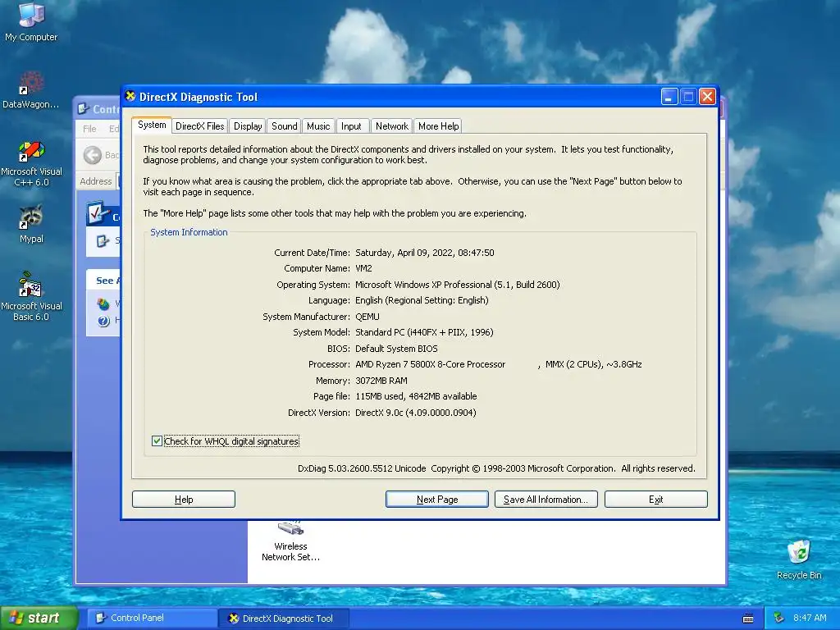Image resolution: width=840 pixels, height=630 pixels.
Task: Click the Memory value 3072MB RAM
Action: click(x=381, y=381)
